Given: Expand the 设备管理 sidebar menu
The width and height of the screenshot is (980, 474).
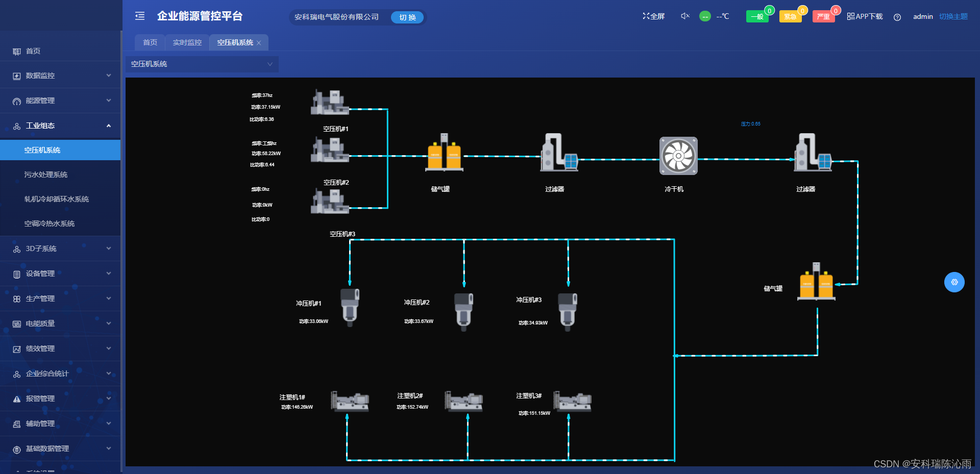Looking at the screenshot, I should click(x=60, y=273).
